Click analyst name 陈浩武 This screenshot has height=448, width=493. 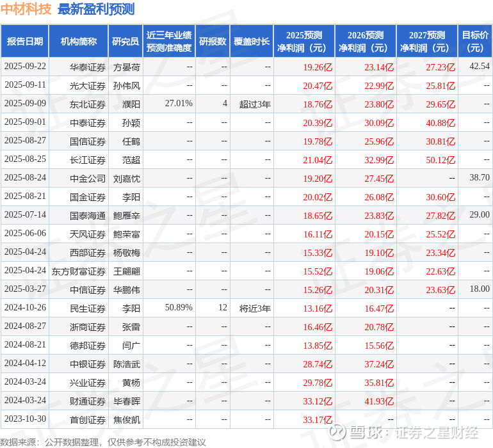pyautogui.click(x=127, y=364)
